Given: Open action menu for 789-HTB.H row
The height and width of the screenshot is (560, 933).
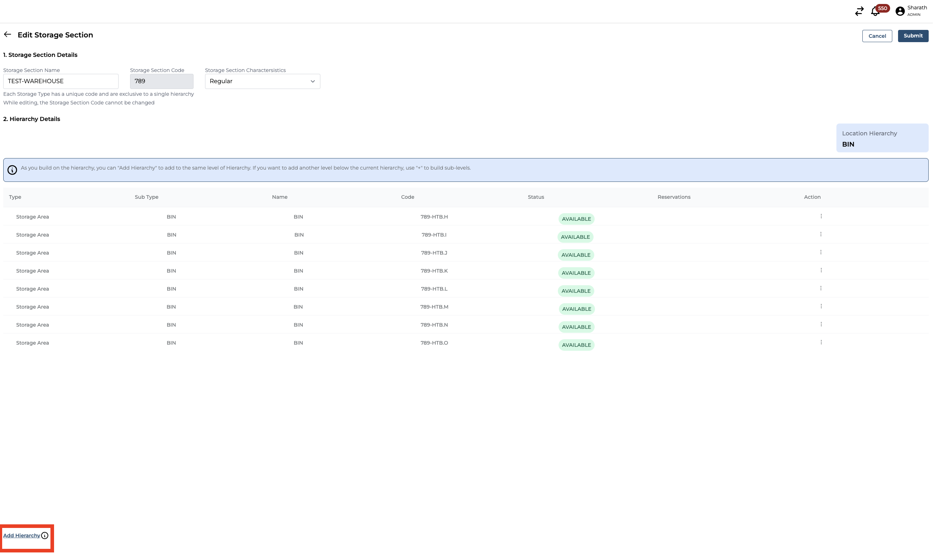Looking at the screenshot, I should 821,216.
